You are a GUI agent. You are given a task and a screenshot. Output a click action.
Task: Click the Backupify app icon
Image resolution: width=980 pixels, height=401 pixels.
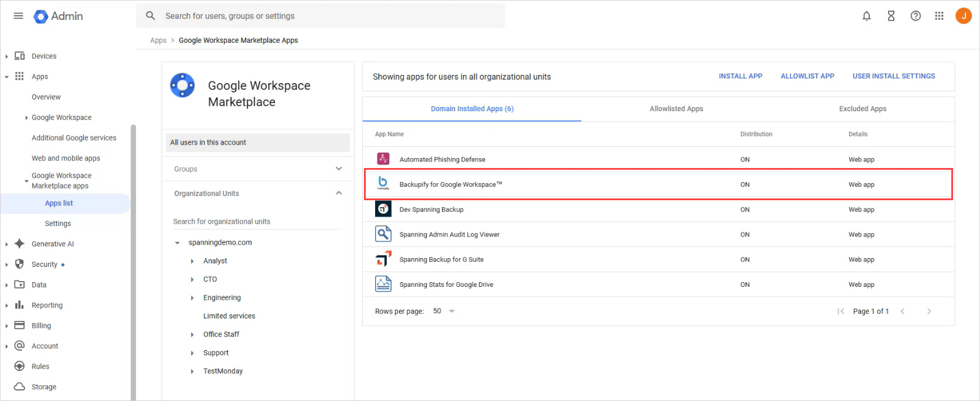[383, 184]
